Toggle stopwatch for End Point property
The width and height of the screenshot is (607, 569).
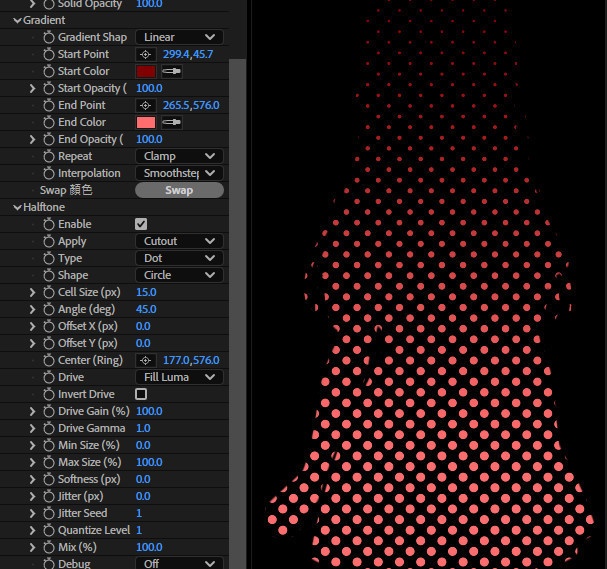tap(49, 106)
